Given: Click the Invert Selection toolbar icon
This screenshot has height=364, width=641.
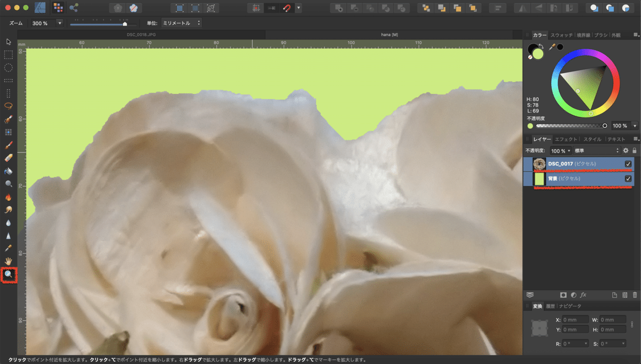Looking at the screenshot, I should coord(212,8).
